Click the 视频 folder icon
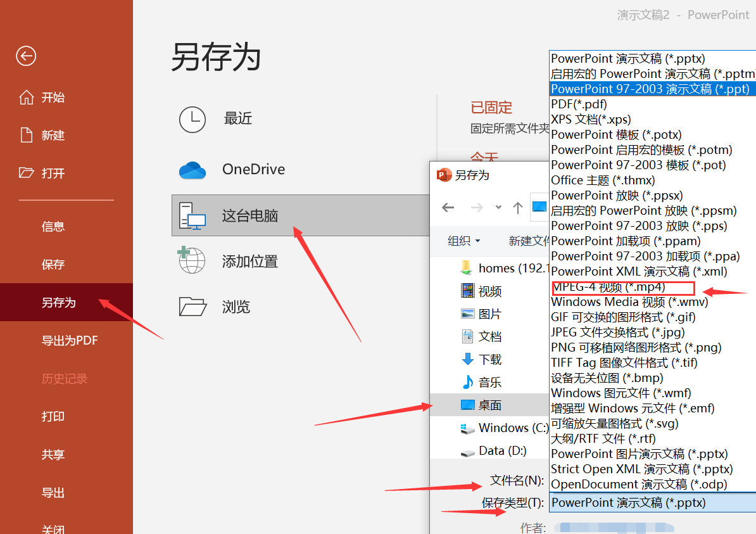756x534 pixels. tap(468, 290)
